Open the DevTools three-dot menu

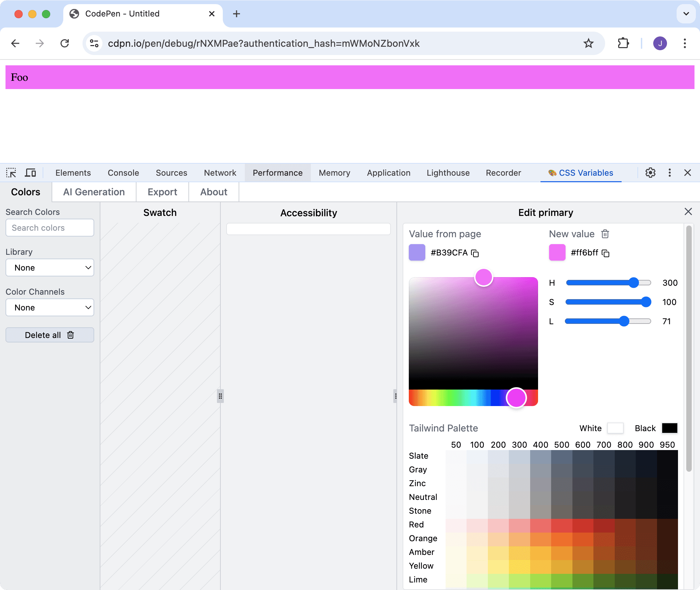point(669,173)
